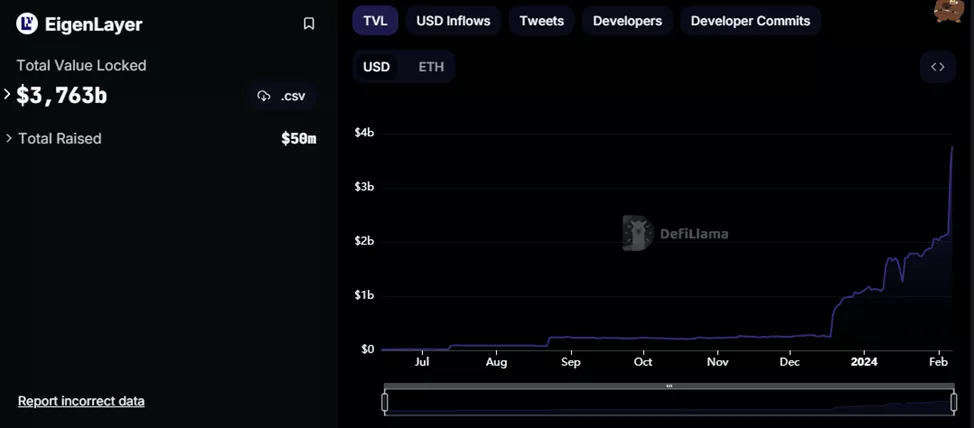Switch chart denomination to ETH
This screenshot has width=974, height=428.
coord(431,67)
